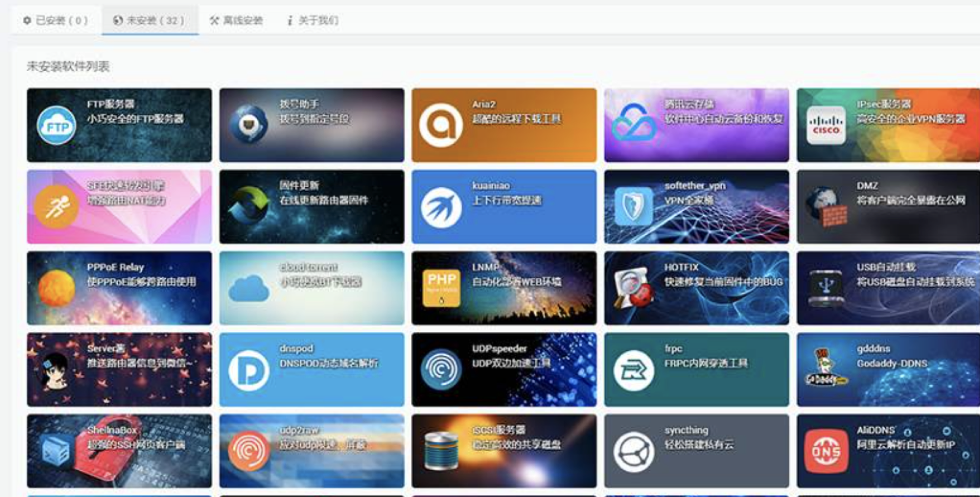Click the 将客户端完全暴露在公网 description

tap(911, 200)
